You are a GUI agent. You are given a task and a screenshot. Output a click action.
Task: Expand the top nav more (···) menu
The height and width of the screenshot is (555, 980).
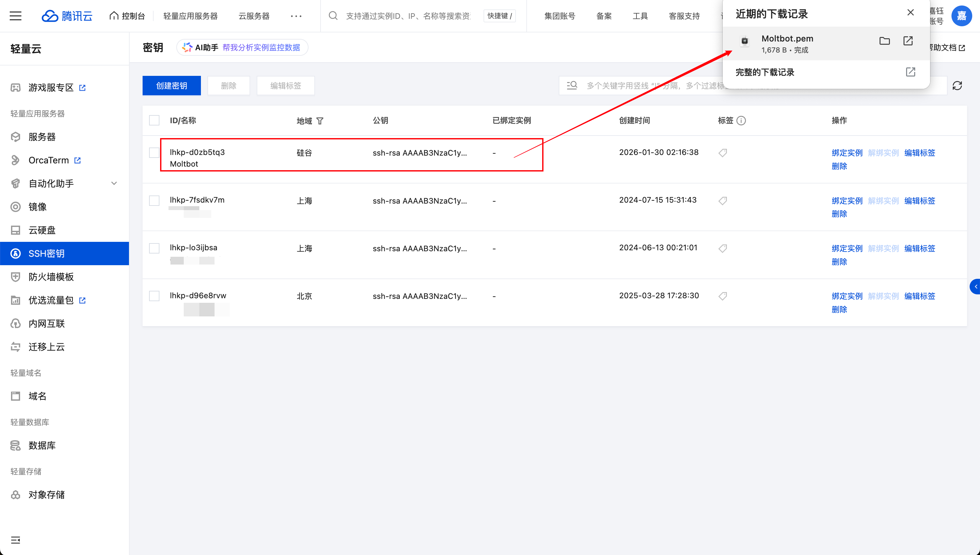click(x=296, y=16)
